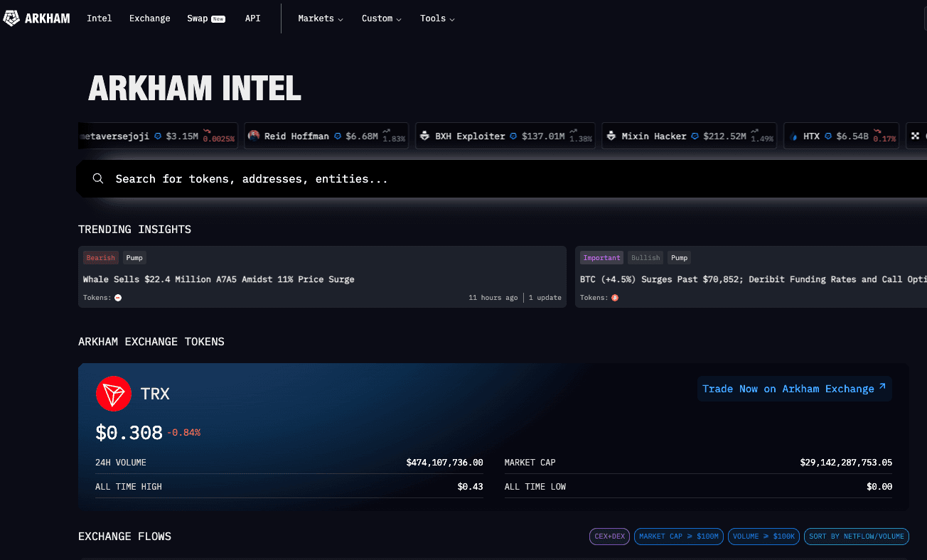Click the verified badge next to Mixin Hacker

coord(695,136)
